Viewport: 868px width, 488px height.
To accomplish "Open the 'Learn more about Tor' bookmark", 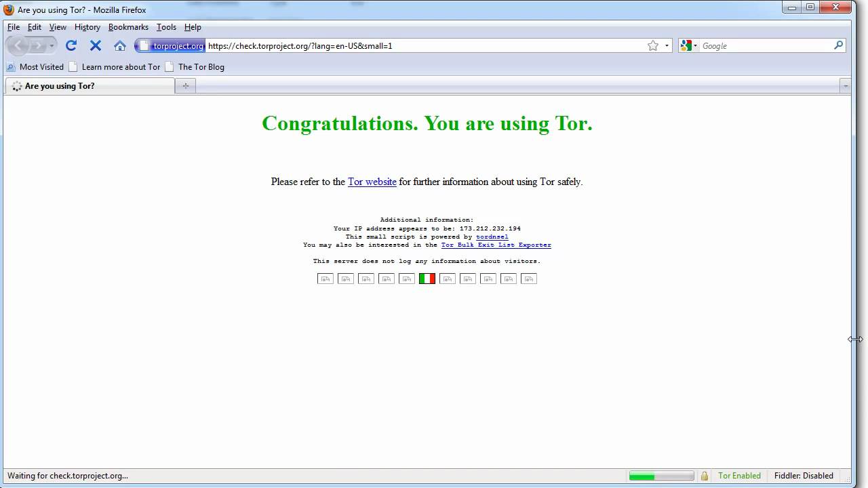I will (x=115, y=66).
